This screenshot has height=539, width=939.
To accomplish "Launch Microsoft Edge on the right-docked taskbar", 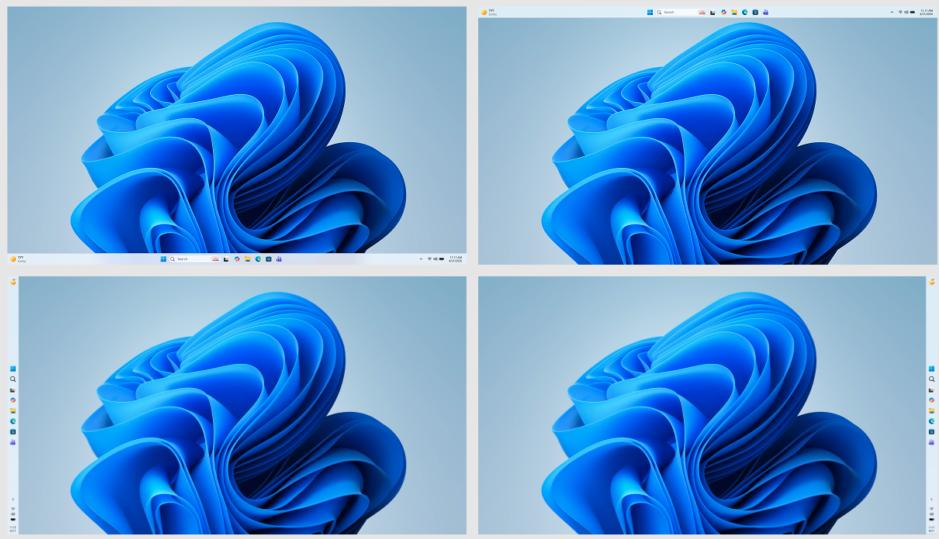I will point(932,421).
